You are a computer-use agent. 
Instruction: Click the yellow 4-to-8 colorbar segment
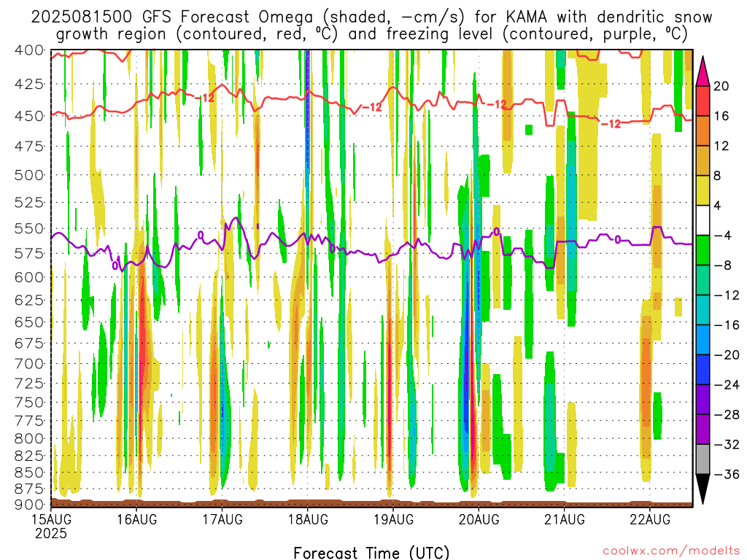coord(703,190)
